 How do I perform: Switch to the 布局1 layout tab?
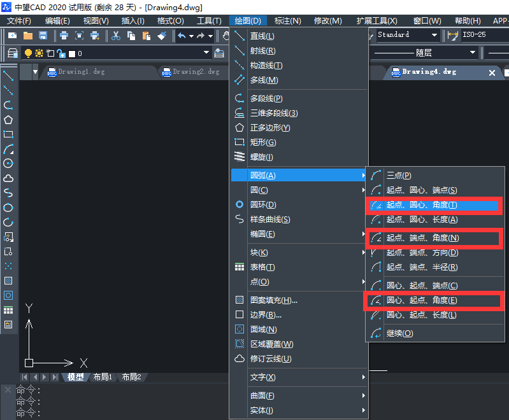point(103,377)
